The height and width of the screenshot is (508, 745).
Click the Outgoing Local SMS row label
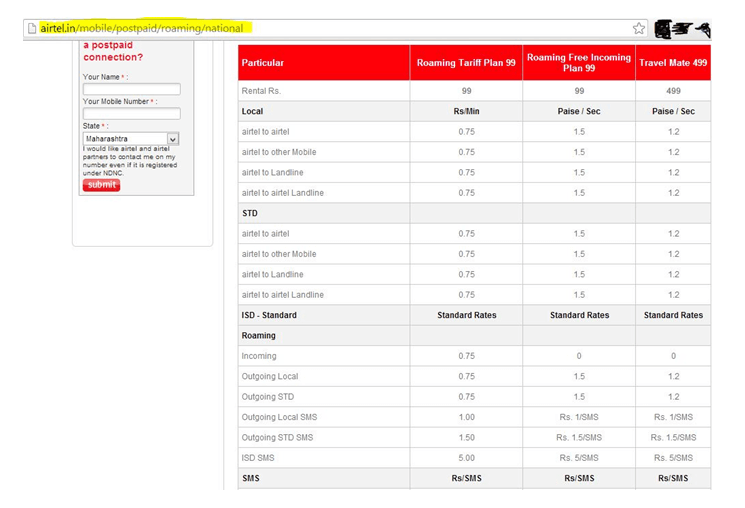(x=279, y=417)
